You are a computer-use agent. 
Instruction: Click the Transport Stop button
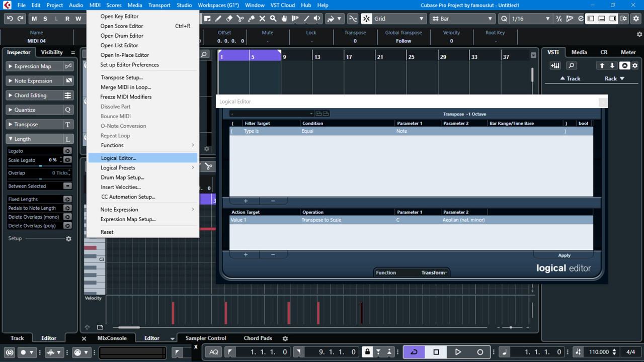(x=436, y=352)
